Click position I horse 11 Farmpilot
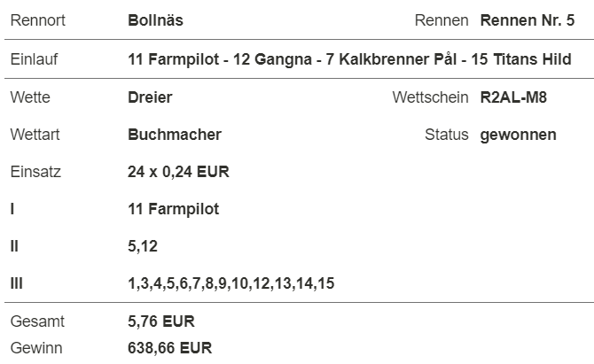Viewport: 594px width, 364px height. click(174, 209)
